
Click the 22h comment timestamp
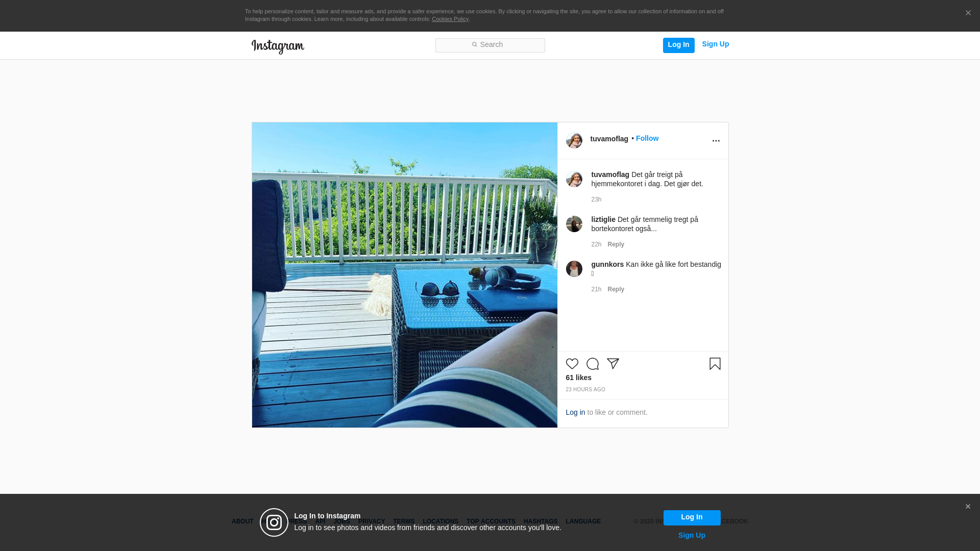[596, 244]
